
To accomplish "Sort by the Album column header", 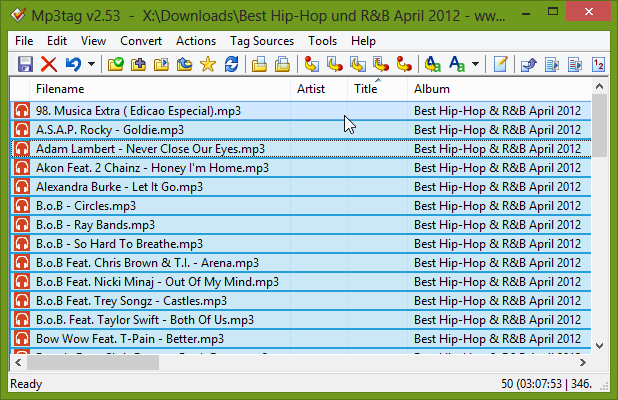I will click(x=499, y=89).
